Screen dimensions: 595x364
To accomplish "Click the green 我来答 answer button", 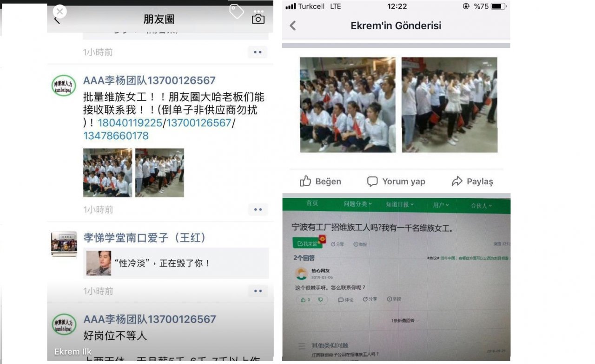I will 308,243.
